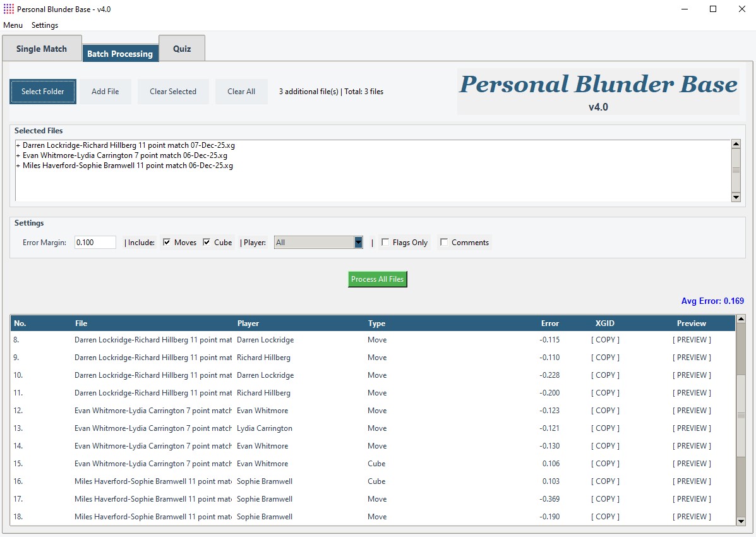Open the Player dropdown list

pyautogui.click(x=358, y=243)
